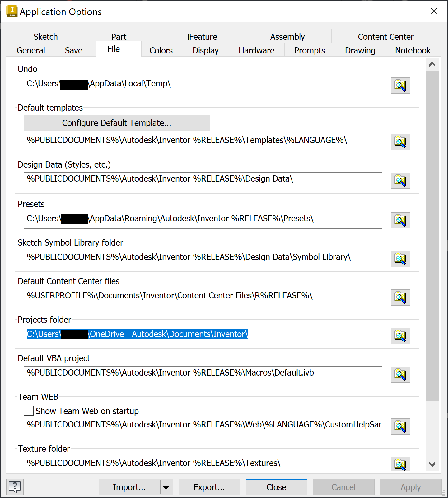Click the Import... button
448x498 pixels.
point(129,487)
